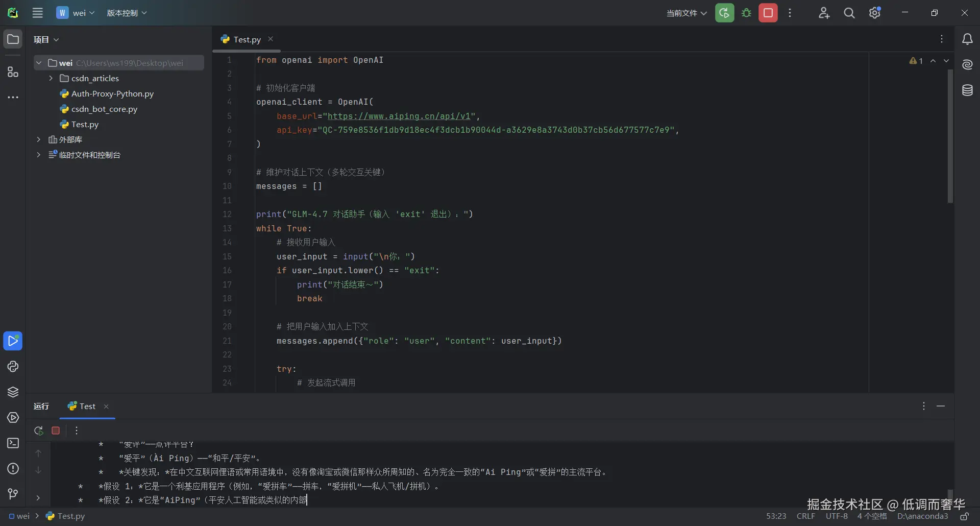The image size is (980, 526).
Task: Open the notifications bell
Action: 967,39
